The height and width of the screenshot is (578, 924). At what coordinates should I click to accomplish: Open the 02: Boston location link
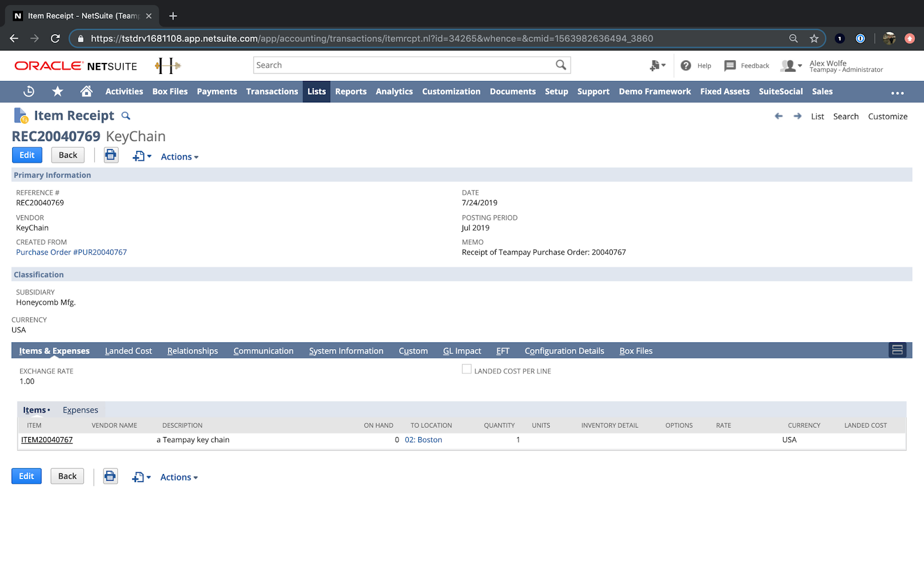(x=423, y=440)
